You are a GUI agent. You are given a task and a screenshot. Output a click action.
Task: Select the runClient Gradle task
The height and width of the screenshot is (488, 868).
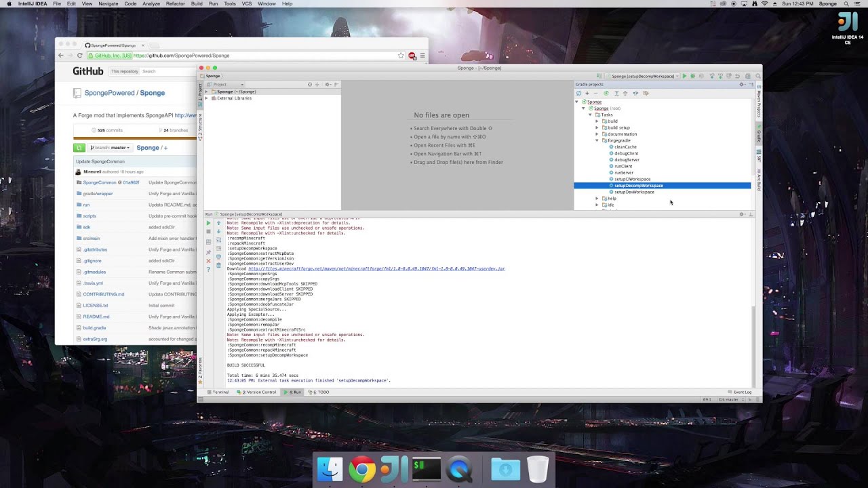click(623, 166)
